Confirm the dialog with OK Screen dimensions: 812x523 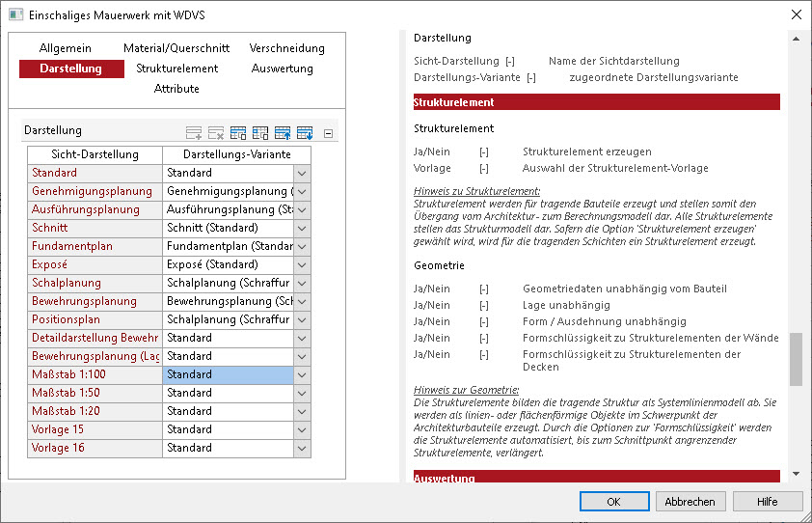[614, 501]
